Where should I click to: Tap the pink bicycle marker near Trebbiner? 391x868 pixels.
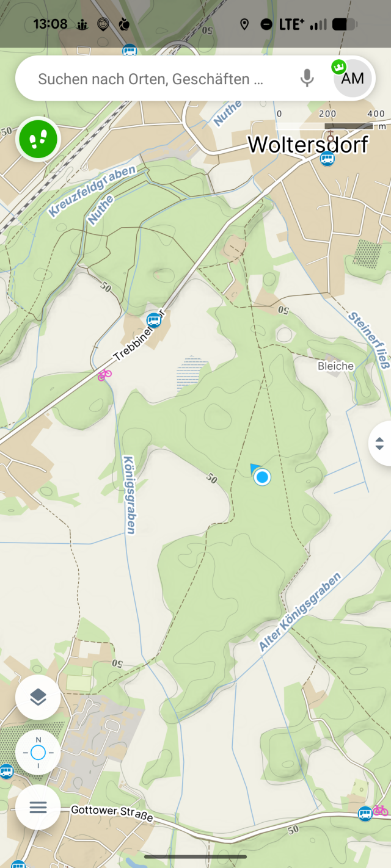[105, 374]
